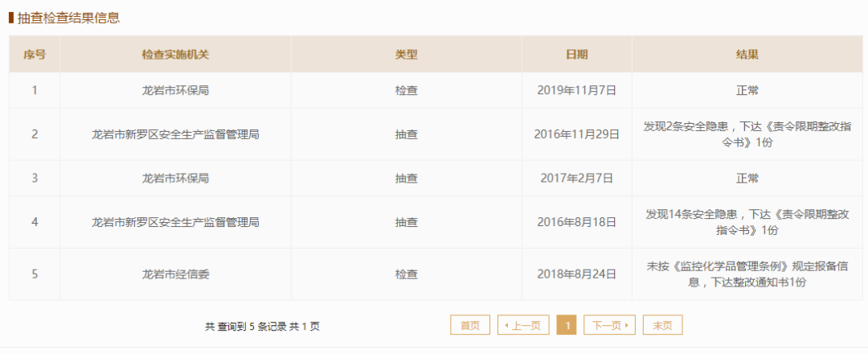Click date 2016年11月29日
The image size is (868, 354).
click(x=576, y=134)
